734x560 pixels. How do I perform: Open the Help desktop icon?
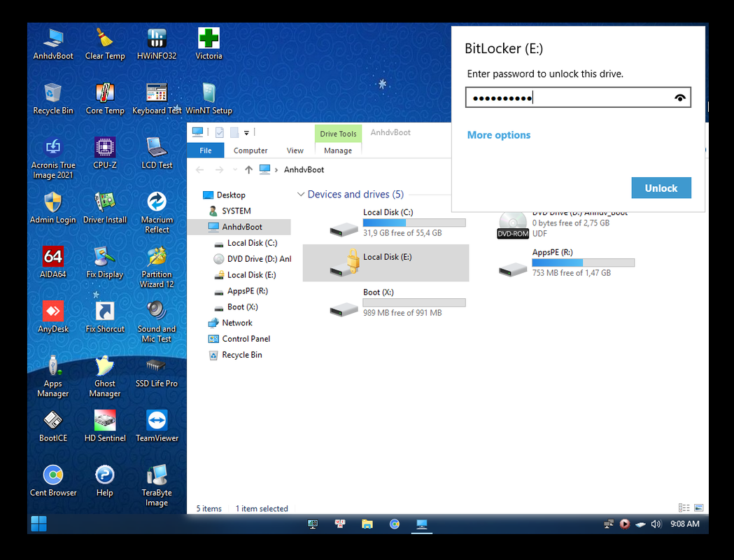105,482
